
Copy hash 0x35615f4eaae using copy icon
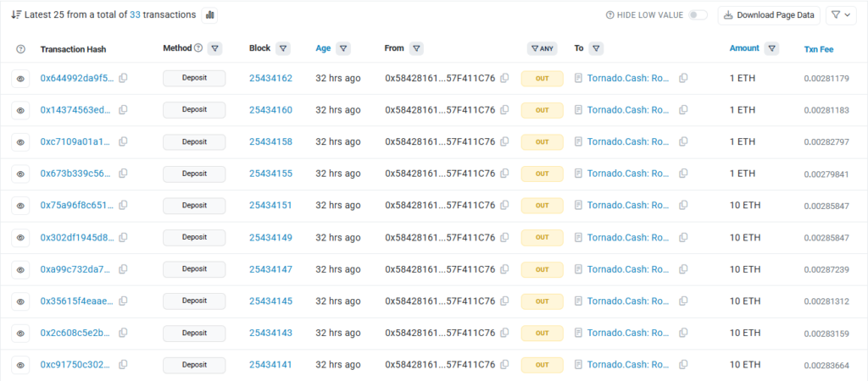(x=123, y=301)
